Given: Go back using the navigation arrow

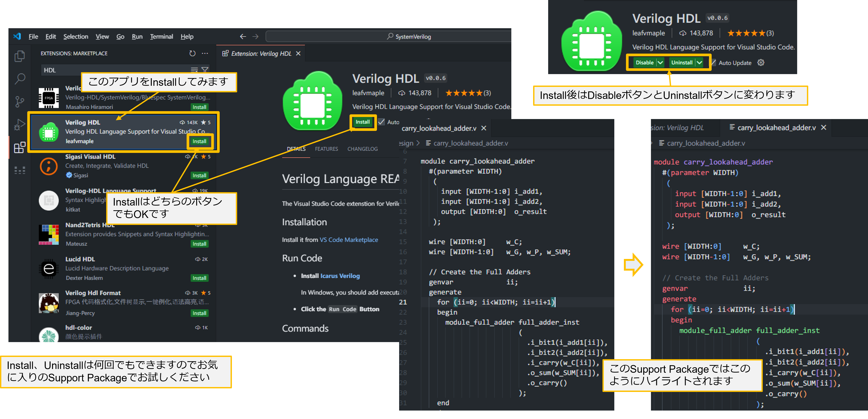Looking at the screenshot, I should click(x=243, y=36).
